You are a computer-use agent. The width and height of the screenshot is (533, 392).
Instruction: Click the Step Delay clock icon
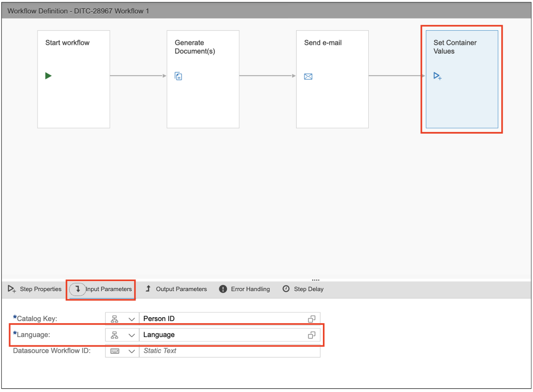pos(286,289)
